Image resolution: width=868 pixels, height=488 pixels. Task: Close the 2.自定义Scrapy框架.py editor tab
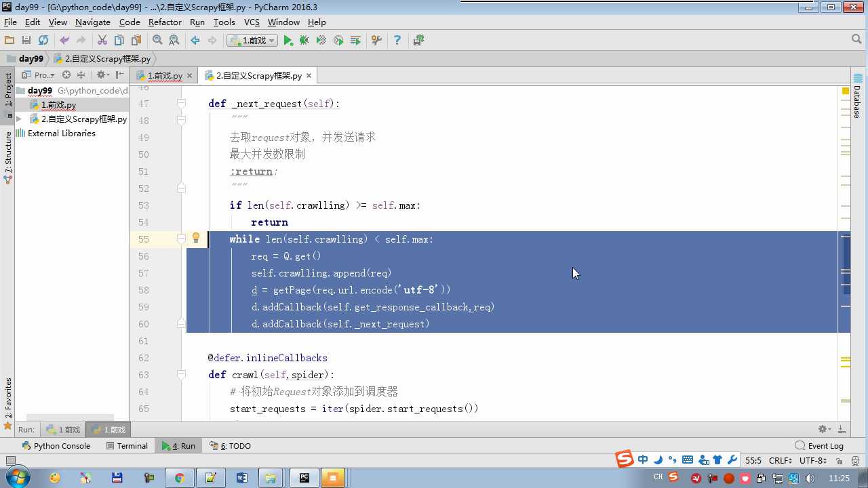pos(309,75)
